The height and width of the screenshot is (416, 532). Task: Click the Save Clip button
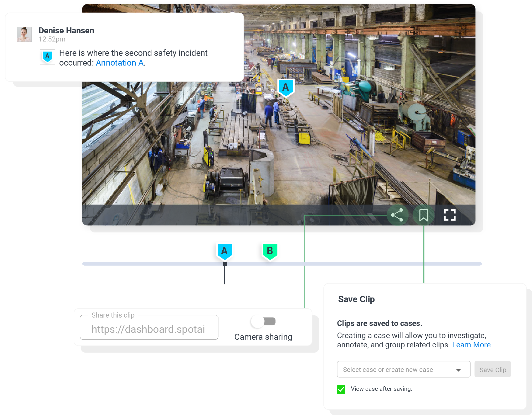pos(493,370)
